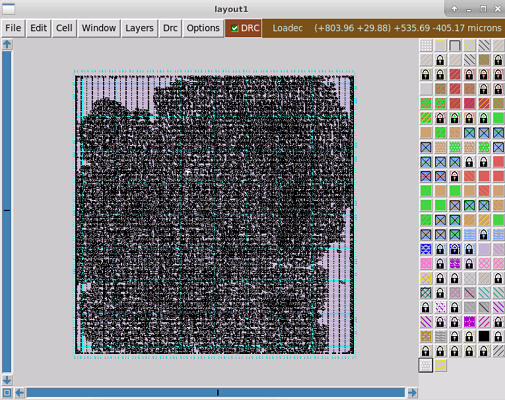505x400 pixels.
Task: Click the vertical scrollbar track
Action: (7, 212)
